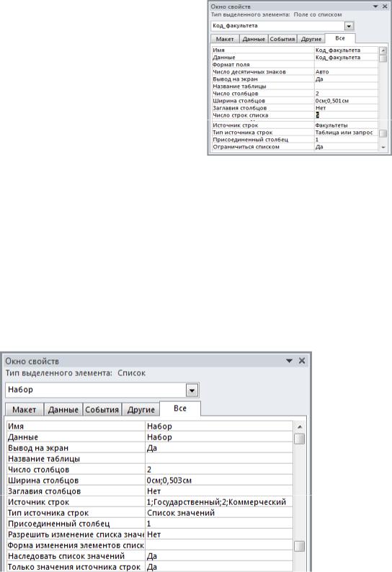This screenshot has width=392, height=572.
Task: Select Заглавия столбцов label in Код_факультета properties
Action: click(x=240, y=108)
